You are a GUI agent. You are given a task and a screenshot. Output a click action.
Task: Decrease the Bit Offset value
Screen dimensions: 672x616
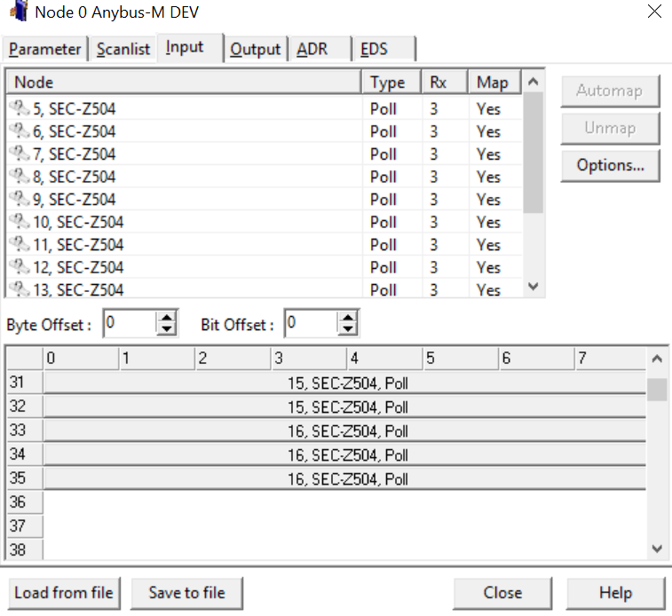tap(348, 329)
